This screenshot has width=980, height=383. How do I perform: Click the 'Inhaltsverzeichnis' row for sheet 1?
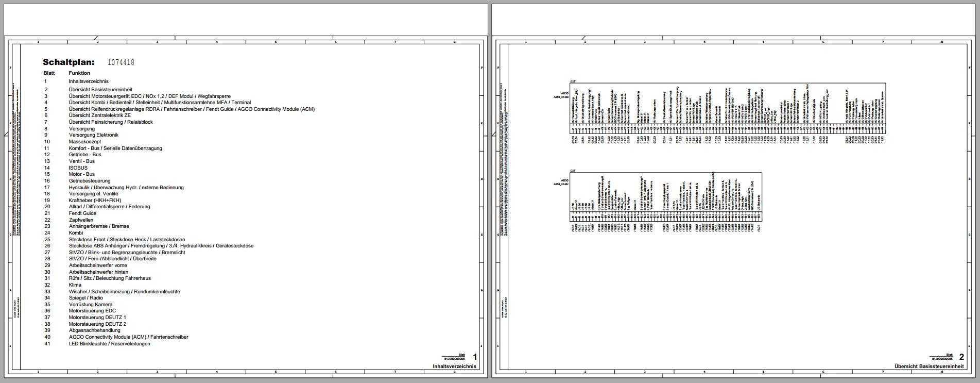pyautogui.click(x=89, y=81)
